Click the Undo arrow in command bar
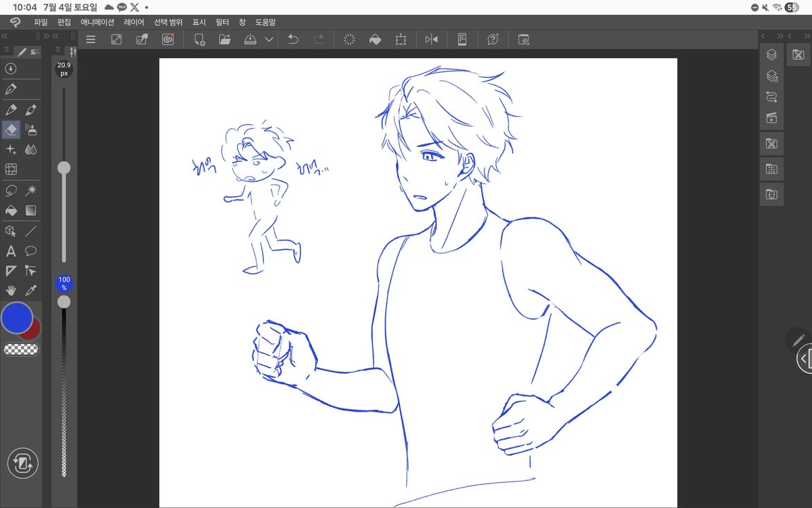Screen dimensions: 812x508 [x=292, y=39]
